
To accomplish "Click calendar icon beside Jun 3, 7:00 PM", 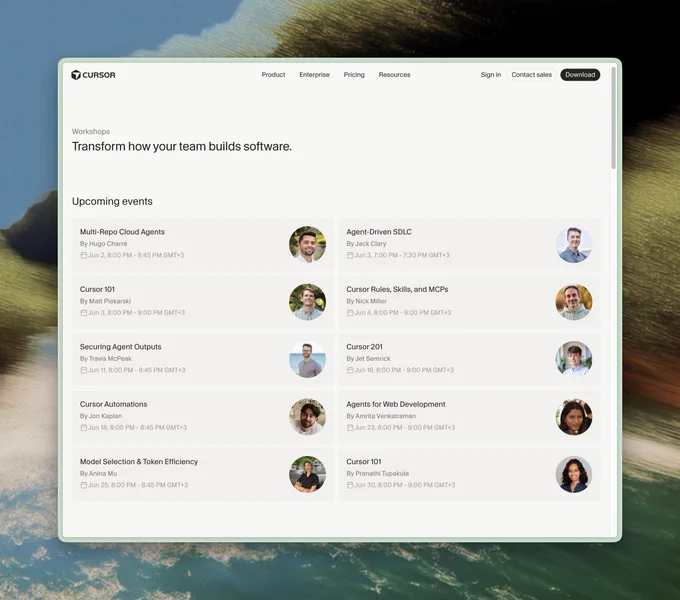I will 350,255.
